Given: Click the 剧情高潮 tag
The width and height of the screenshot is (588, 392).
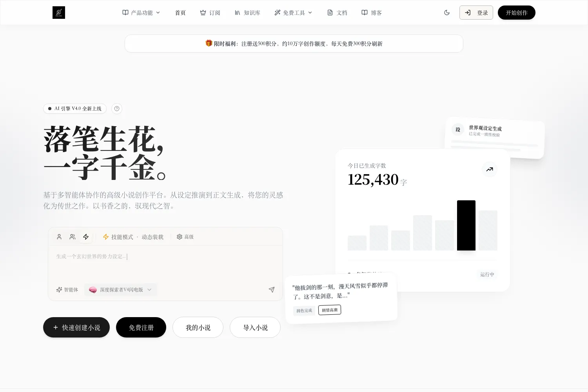Looking at the screenshot, I should pyautogui.click(x=330, y=310).
